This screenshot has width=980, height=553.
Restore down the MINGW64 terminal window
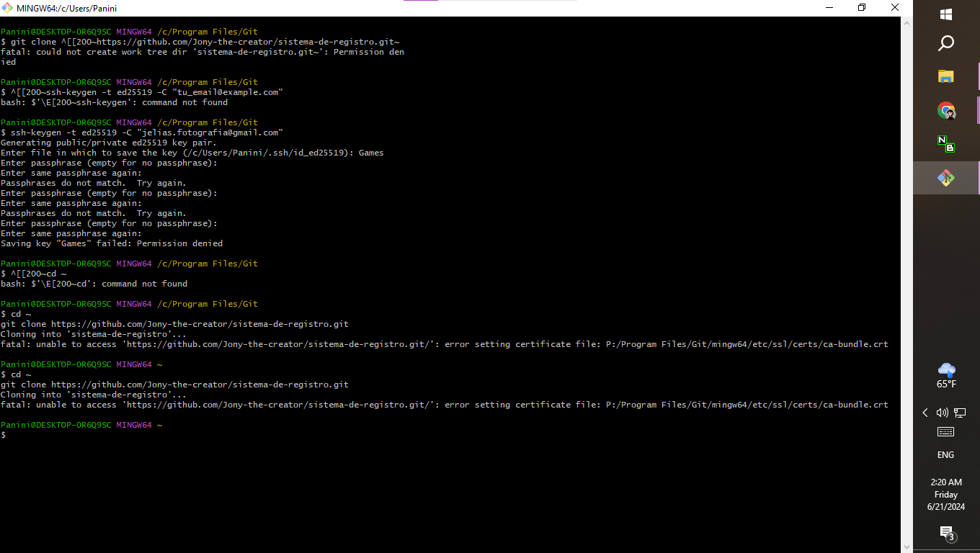click(862, 8)
